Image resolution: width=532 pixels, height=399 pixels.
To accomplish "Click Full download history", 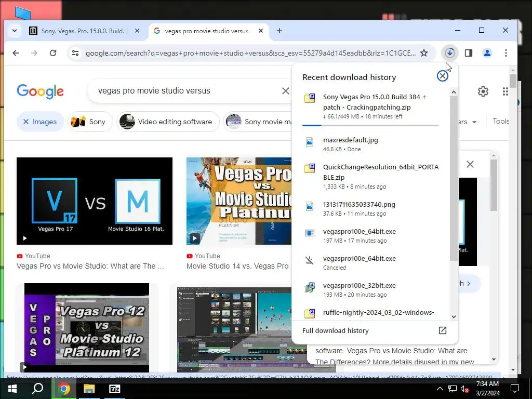I will click(x=335, y=330).
